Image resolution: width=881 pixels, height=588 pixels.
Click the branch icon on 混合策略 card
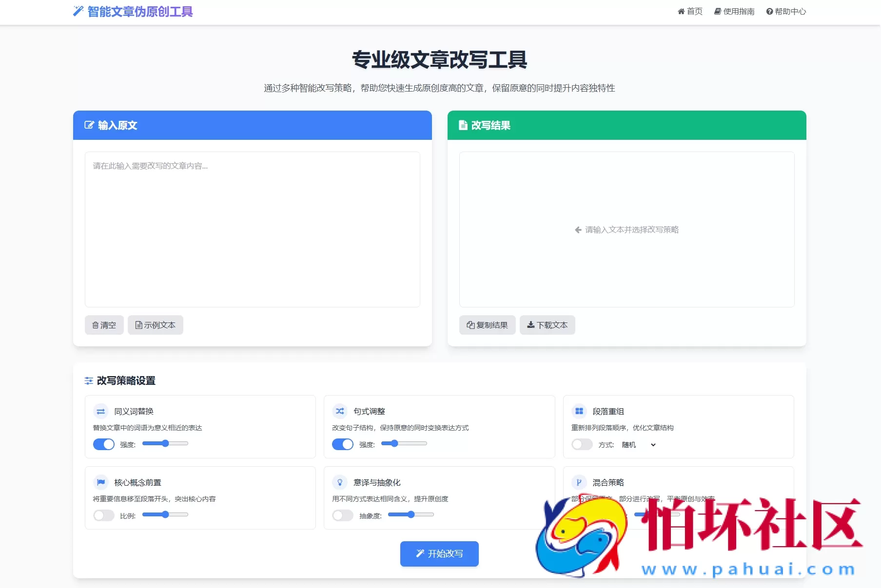coord(579,482)
